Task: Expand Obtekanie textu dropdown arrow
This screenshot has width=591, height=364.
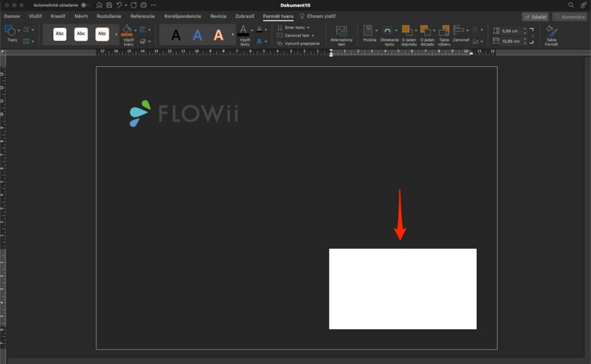Action: tap(396, 31)
